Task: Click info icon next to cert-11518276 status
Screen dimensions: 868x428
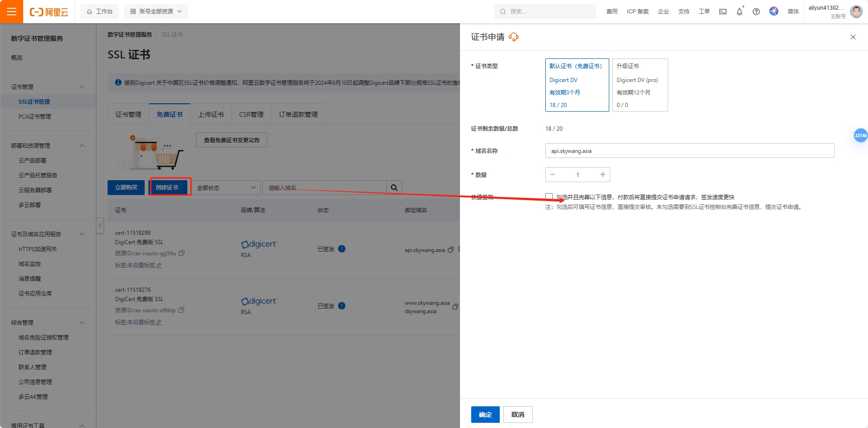Action: point(342,306)
